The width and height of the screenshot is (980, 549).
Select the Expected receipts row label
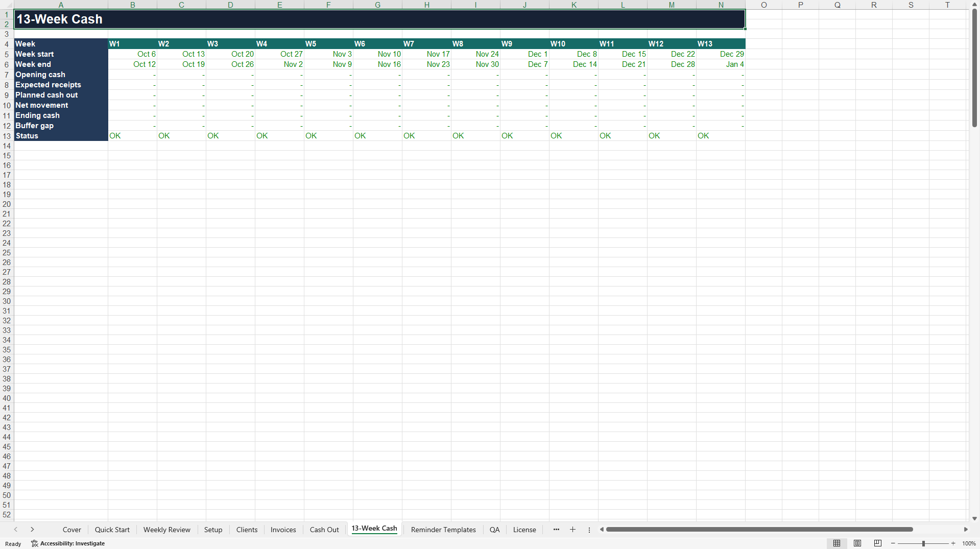pos(61,85)
